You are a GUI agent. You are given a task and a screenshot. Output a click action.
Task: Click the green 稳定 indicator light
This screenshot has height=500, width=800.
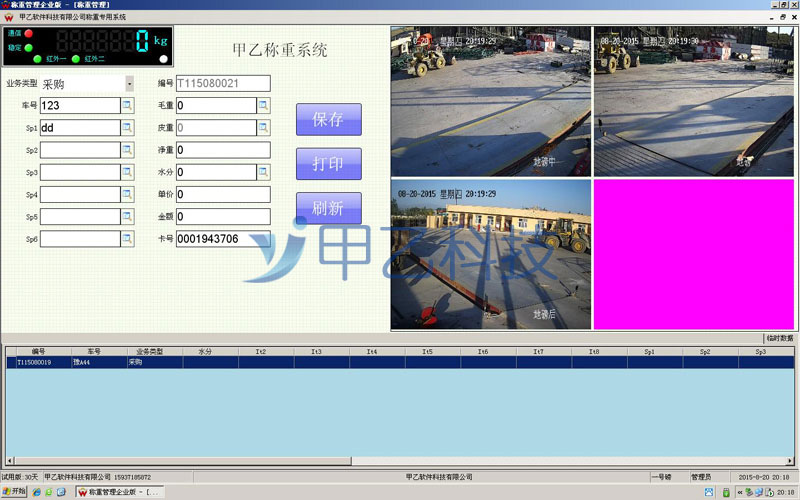pyautogui.click(x=28, y=47)
